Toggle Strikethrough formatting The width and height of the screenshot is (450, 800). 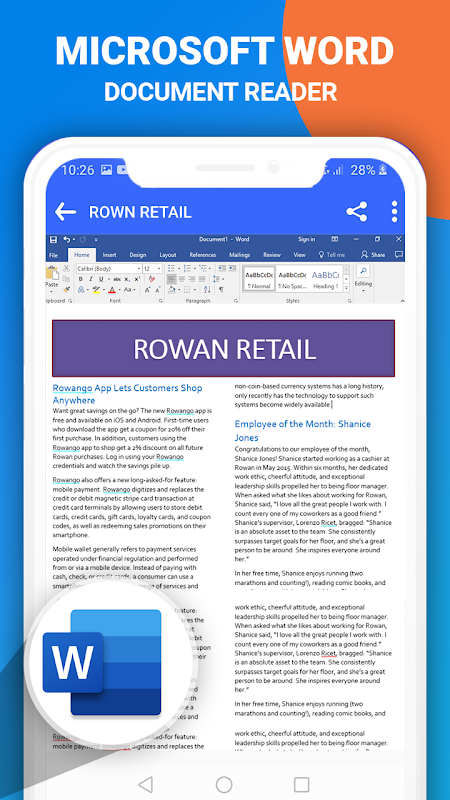117,279
